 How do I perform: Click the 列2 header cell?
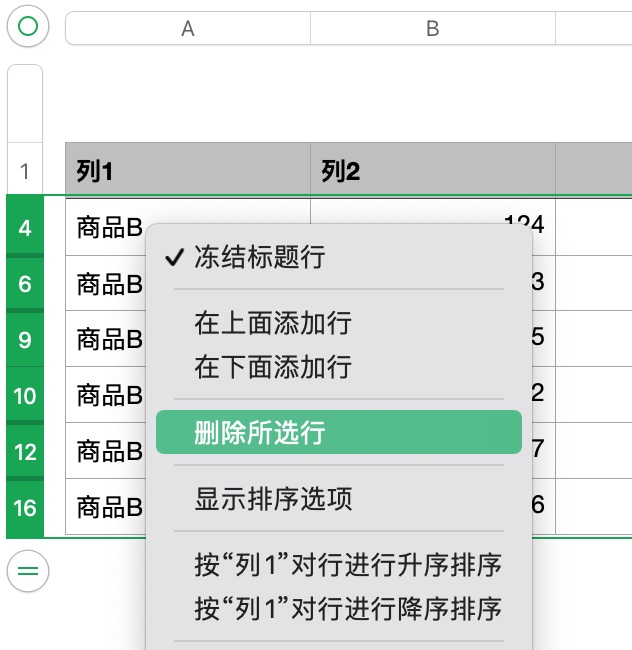coord(432,172)
